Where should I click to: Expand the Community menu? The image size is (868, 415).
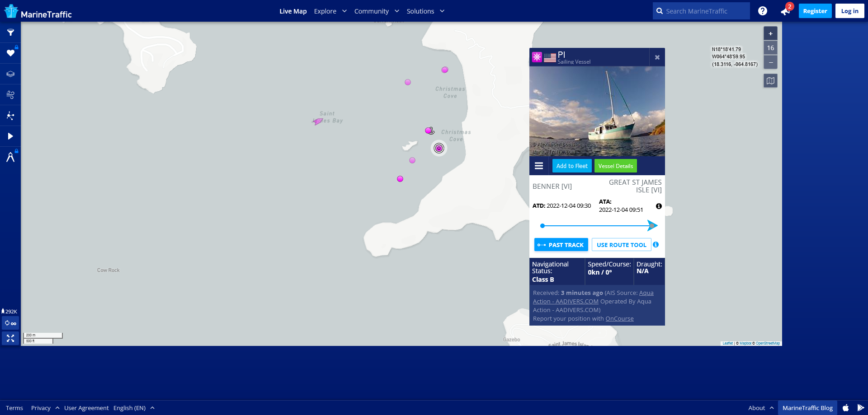[x=377, y=11]
